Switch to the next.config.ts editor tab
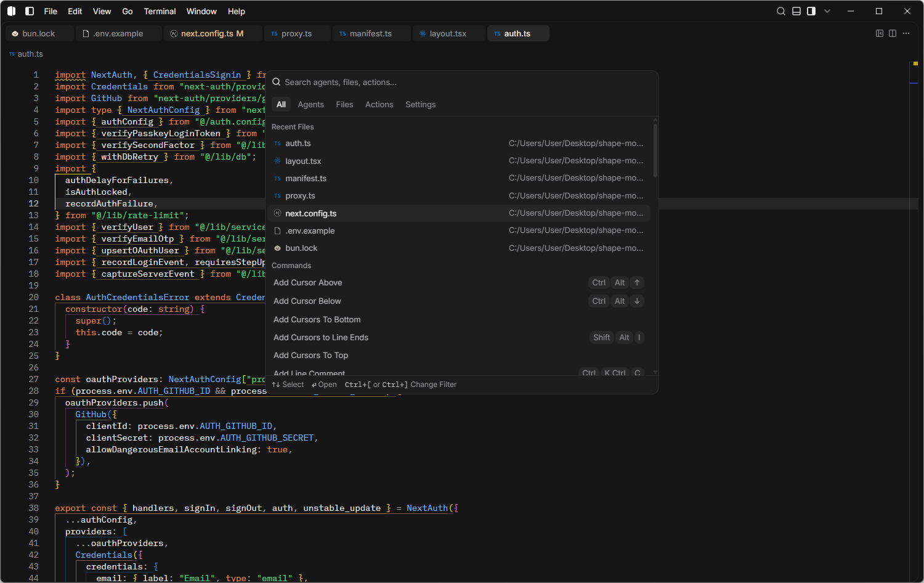This screenshot has height=583, width=924. [x=213, y=33]
